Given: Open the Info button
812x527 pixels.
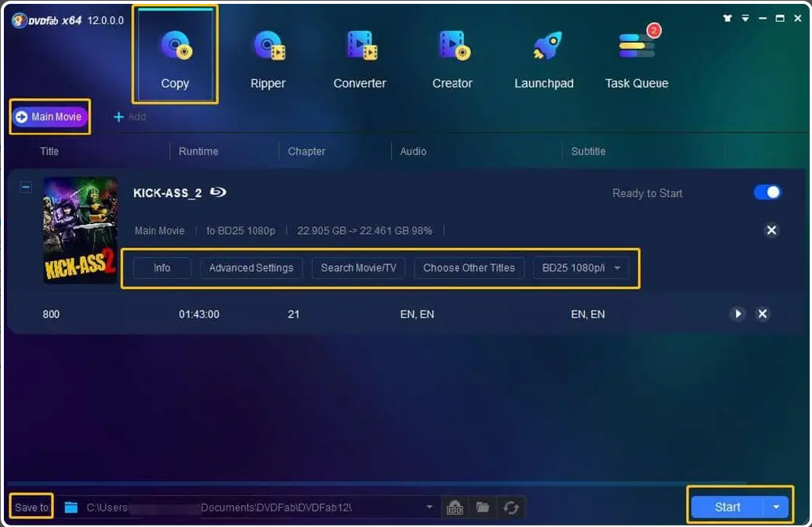Looking at the screenshot, I should tap(162, 268).
